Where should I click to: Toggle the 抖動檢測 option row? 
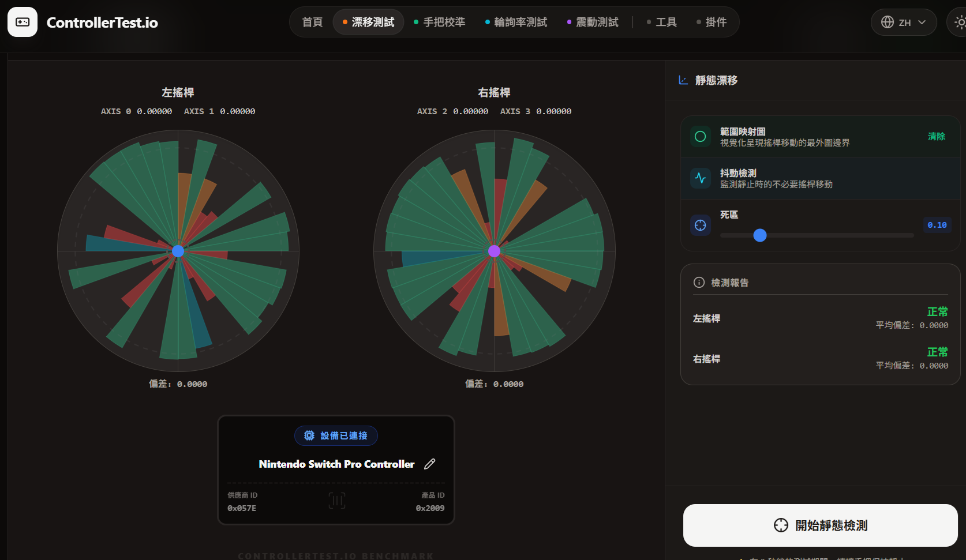820,178
